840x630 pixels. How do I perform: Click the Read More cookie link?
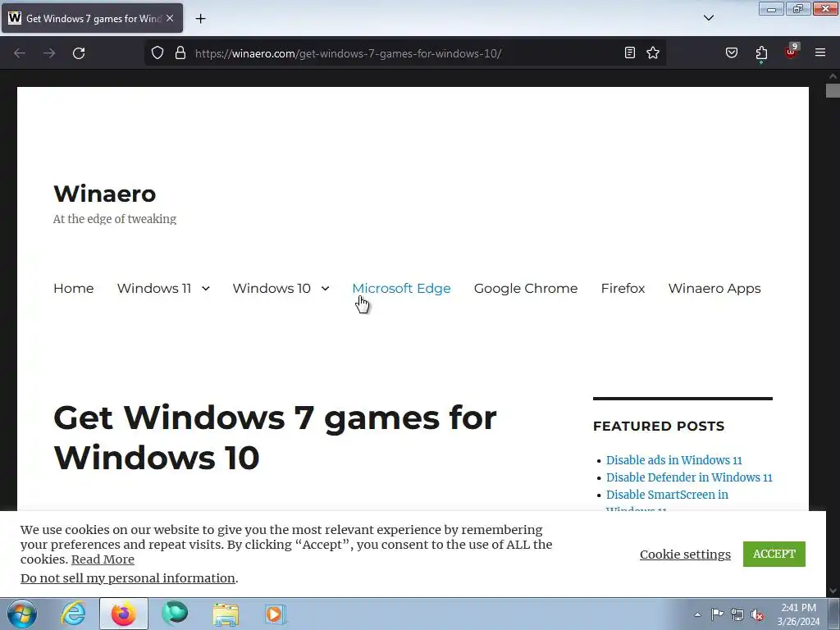103,559
